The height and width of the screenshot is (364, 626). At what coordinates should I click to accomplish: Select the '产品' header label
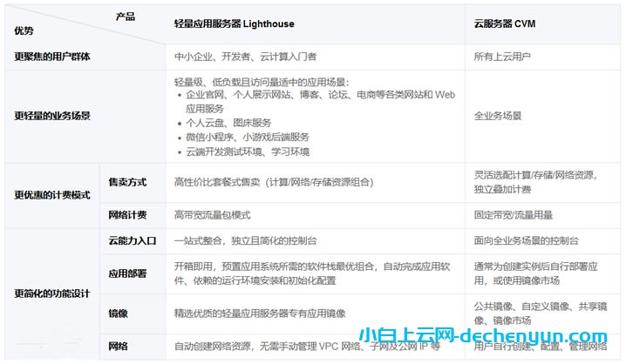point(125,17)
